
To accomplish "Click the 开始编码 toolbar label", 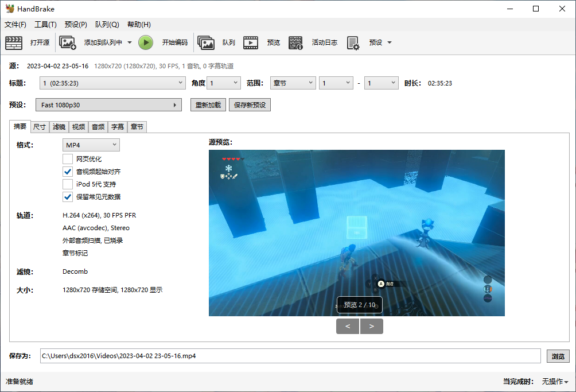I will click(175, 42).
